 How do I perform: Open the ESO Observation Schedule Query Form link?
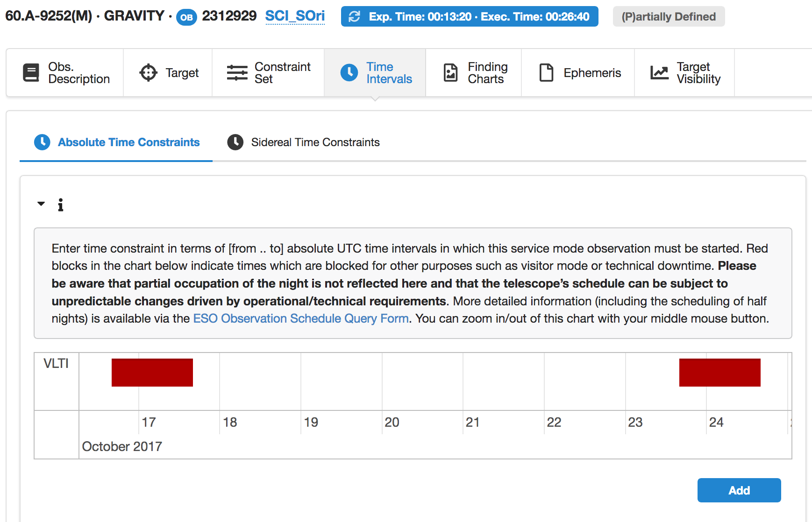tap(301, 318)
